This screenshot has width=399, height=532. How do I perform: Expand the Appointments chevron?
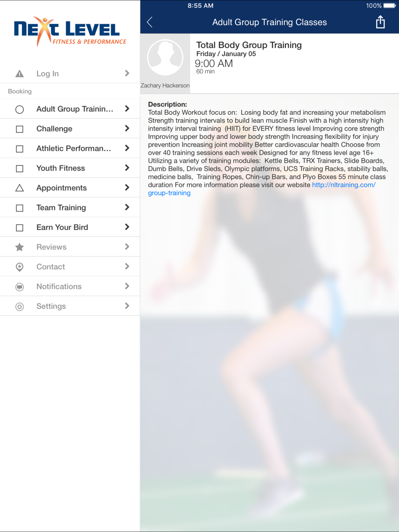point(127,187)
